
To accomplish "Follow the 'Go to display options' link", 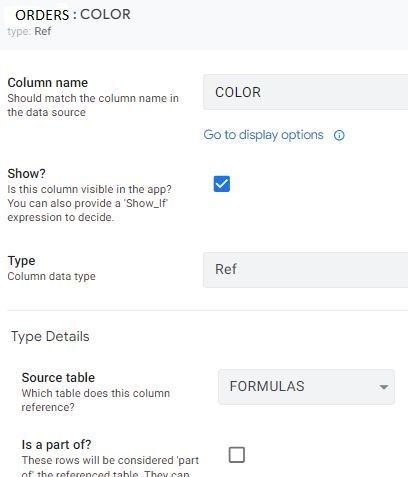I will pyautogui.click(x=263, y=135).
